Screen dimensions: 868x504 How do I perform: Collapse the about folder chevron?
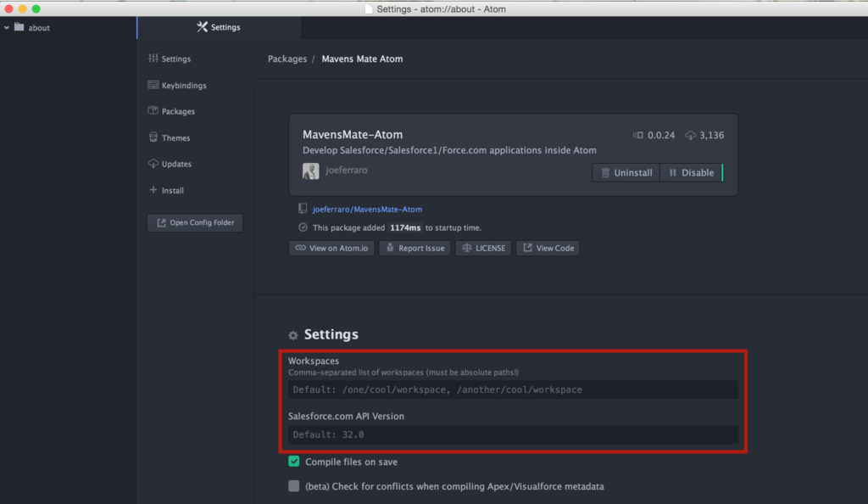7,27
